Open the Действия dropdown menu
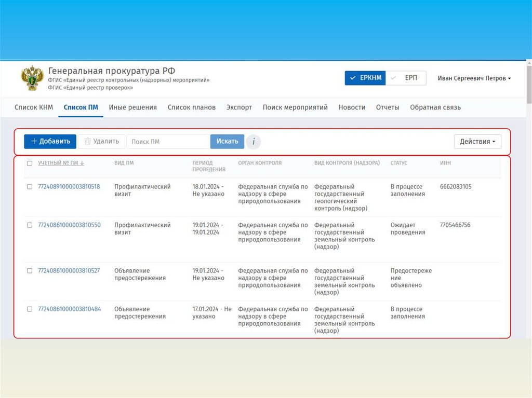The height and width of the screenshot is (398, 532). [x=477, y=142]
